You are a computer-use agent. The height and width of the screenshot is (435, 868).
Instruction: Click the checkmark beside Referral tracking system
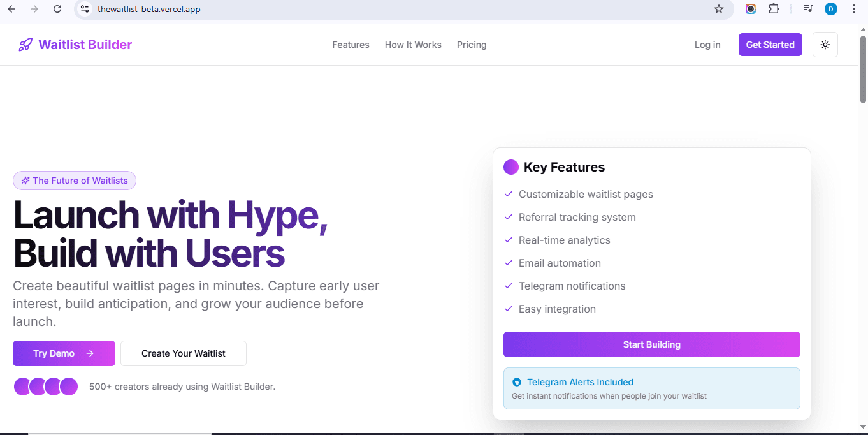(x=508, y=217)
